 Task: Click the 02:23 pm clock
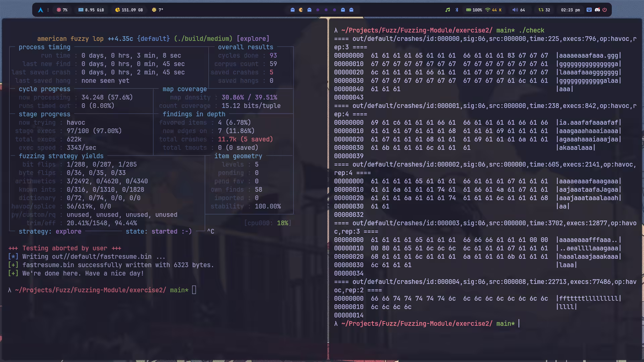[x=570, y=10]
